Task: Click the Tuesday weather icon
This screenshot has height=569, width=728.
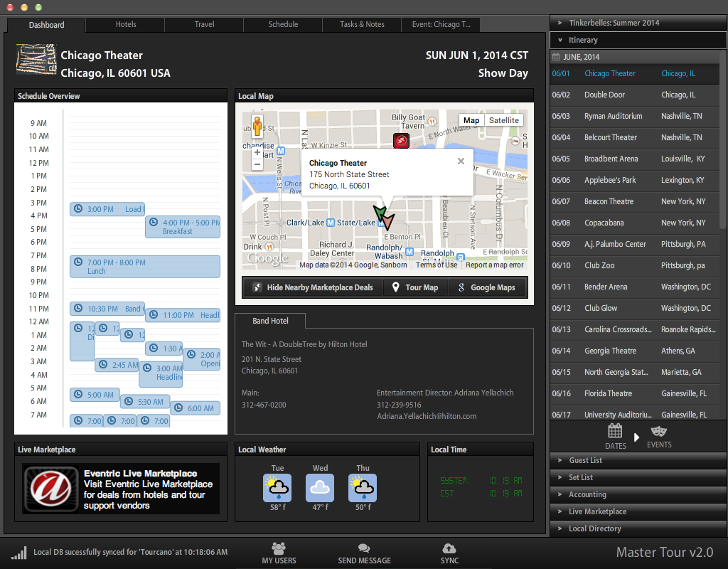Action: click(x=277, y=488)
